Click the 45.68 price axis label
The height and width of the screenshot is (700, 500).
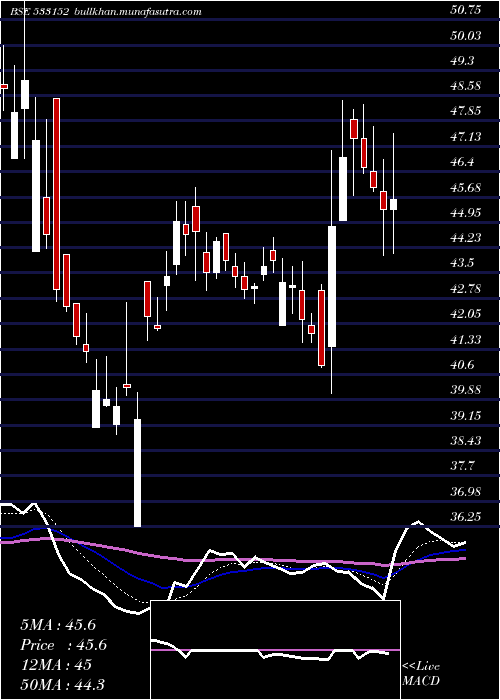click(466, 188)
